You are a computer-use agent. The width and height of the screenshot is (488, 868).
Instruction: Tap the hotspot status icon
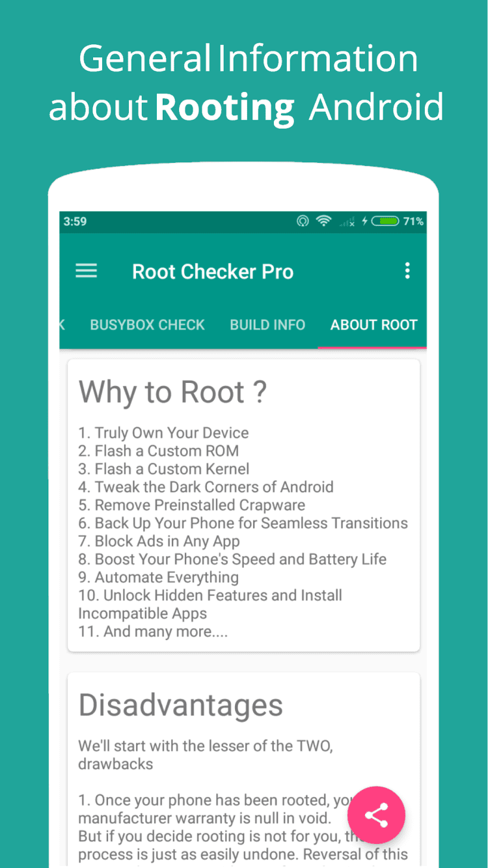(x=303, y=221)
